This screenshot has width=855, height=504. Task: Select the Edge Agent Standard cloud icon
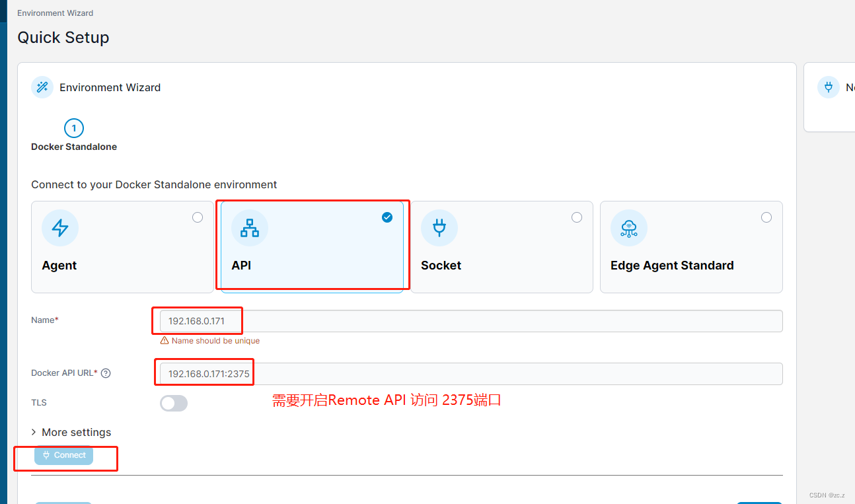pyautogui.click(x=629, y=228)
